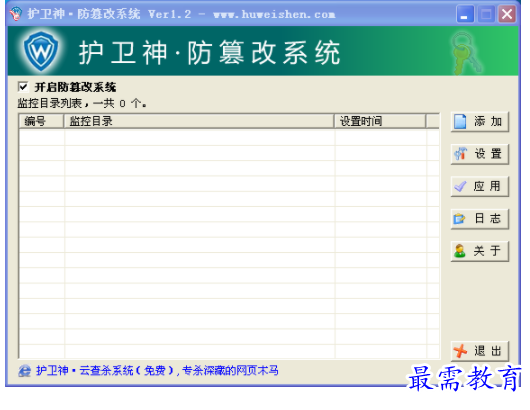
Task: Click the IE browser icon beside the link
Action: 25,371
